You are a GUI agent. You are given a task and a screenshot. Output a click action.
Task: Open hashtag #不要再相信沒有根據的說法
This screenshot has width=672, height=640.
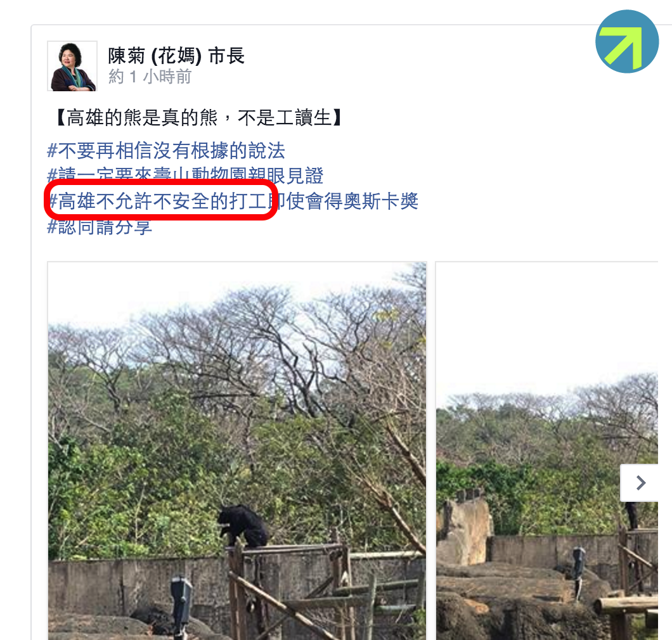pos(166,150)
